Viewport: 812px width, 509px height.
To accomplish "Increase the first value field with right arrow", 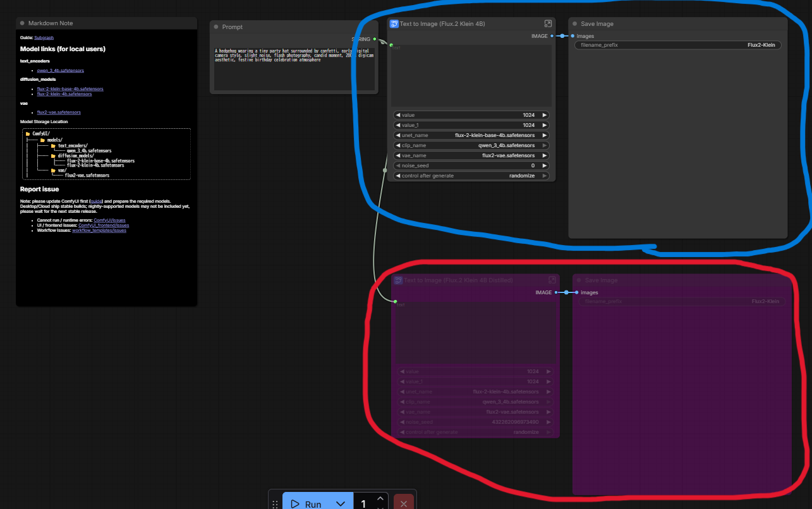I will [544, 115].
